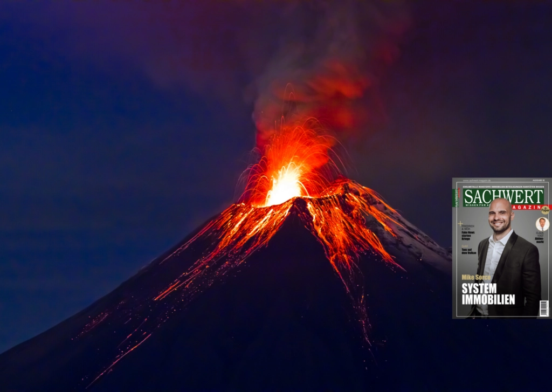
Task: Click the 'Mike Sorce' name text
Action: (476, 277)
